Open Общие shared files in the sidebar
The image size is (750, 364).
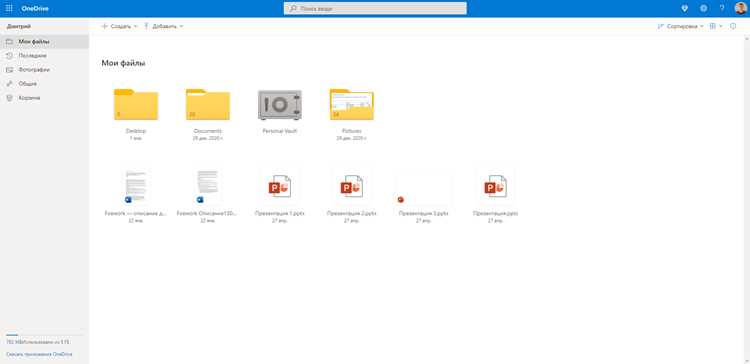click(x=44, y=84)
